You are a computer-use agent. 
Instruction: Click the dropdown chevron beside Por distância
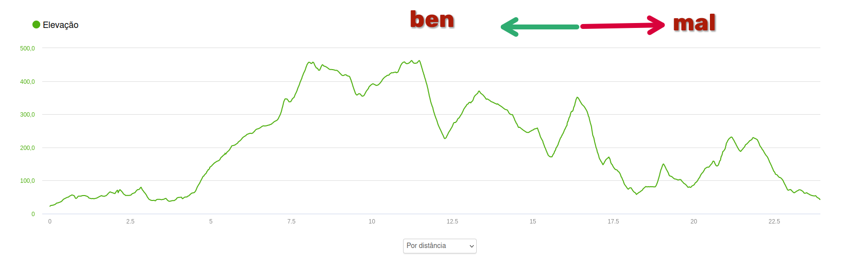(472, 246)
